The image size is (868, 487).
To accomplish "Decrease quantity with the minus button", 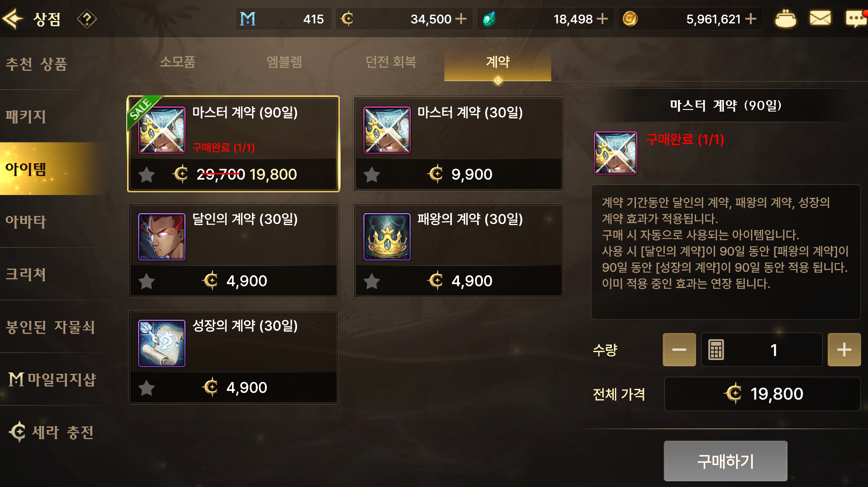I will (679, 350).
